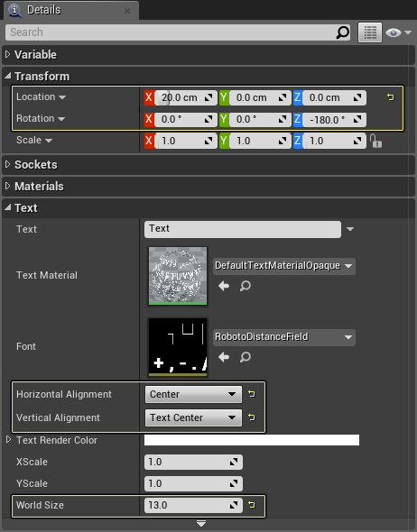Reset Horizontal Alignment to default value

click(x=252, y=394)
